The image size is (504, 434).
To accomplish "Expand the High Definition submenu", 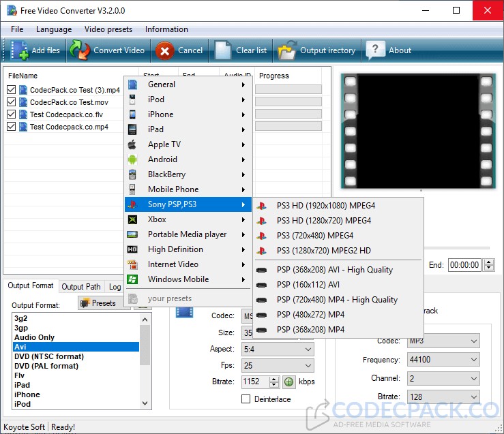I will 188,249.
